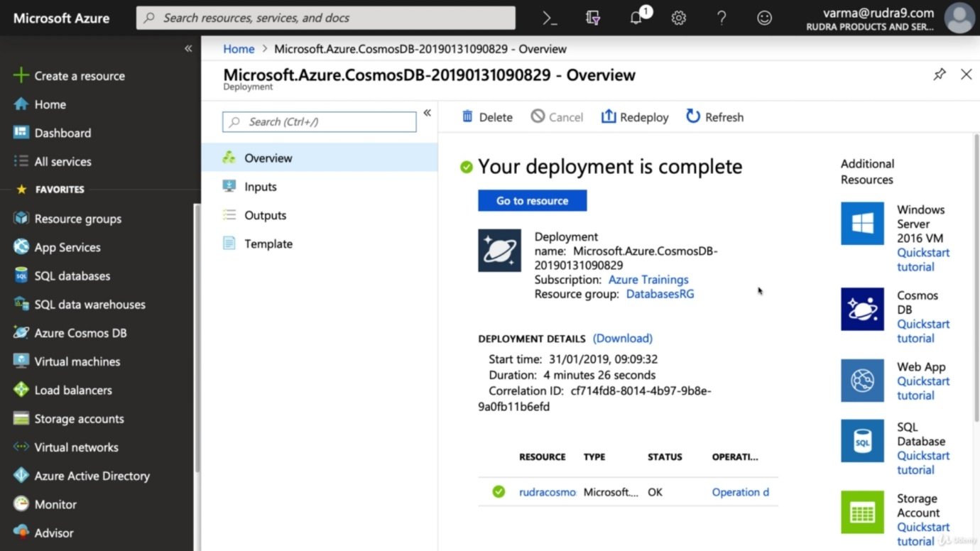Click the Monitor gauge icon
Viewport: 980px width, 551px height.
click(x=21, y=504)
